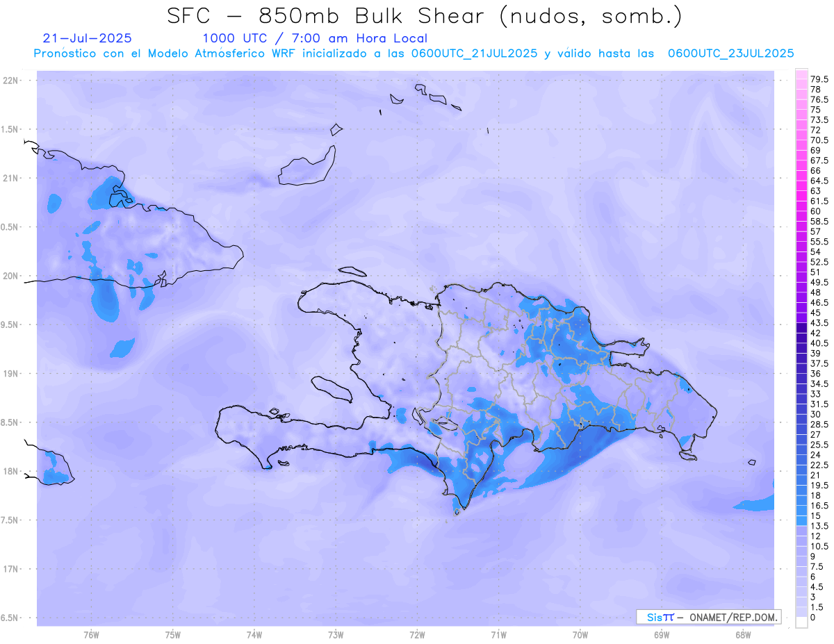Click the '20N' latitude label

(x=12, y=276)
